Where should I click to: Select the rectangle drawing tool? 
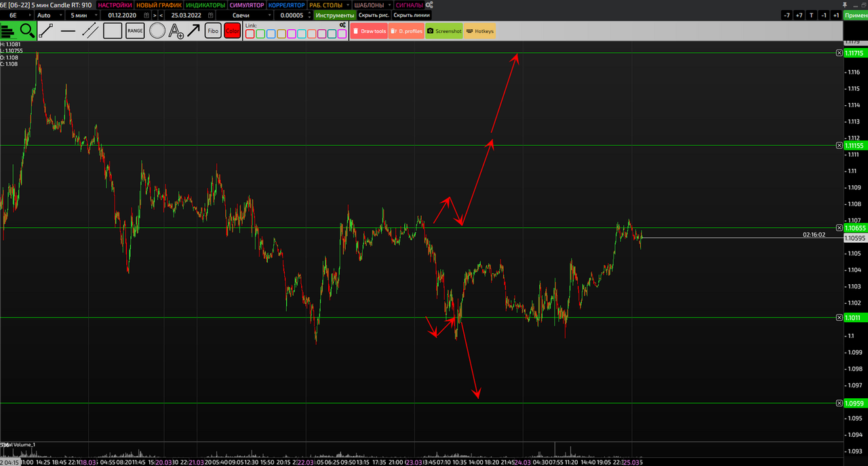pos(113,31)
